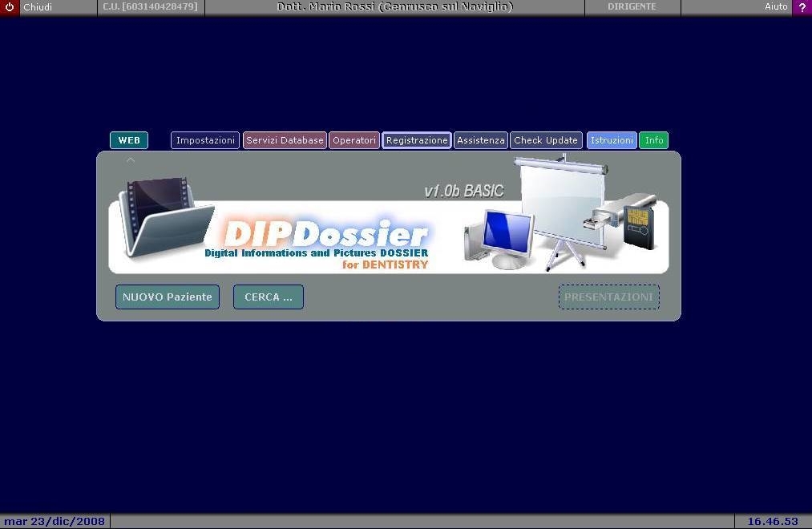Open the green Info button
Screen dimensions: 812x529
(653, 140)
